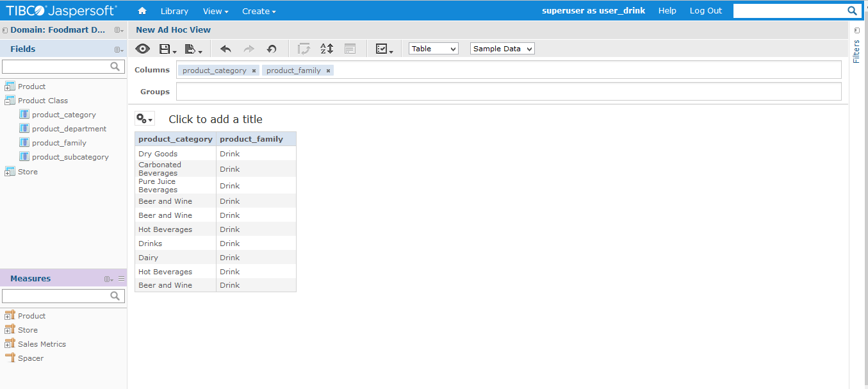Click the TIBCO Jaspersoft logo
Viewport: 868px width, 389px height.
pyautogui.click(x=61, y=10)
